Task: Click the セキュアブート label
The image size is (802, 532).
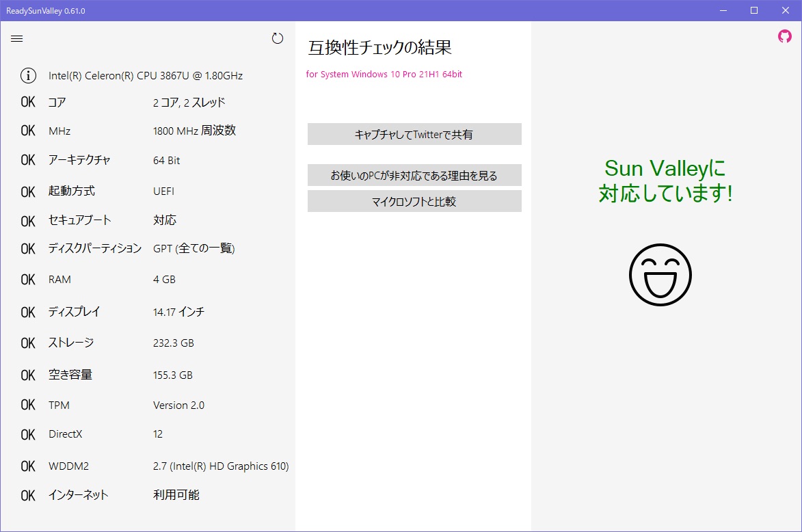Action: coord(80,220)
